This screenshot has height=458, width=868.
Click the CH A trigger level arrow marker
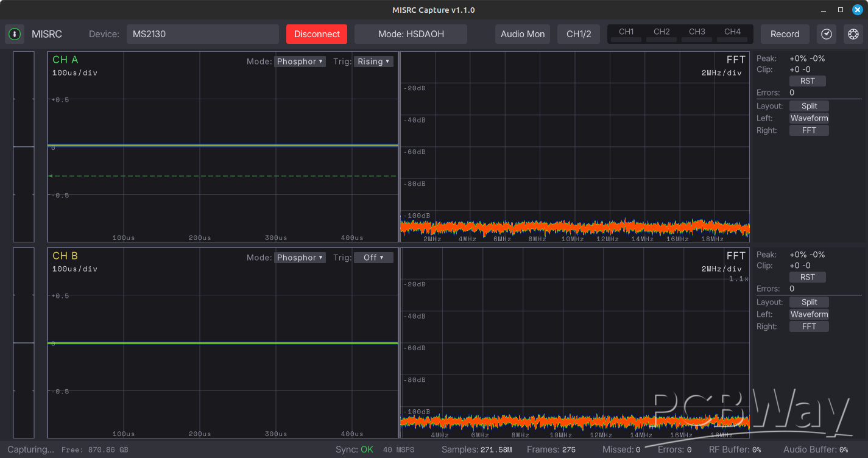point(50,176)
